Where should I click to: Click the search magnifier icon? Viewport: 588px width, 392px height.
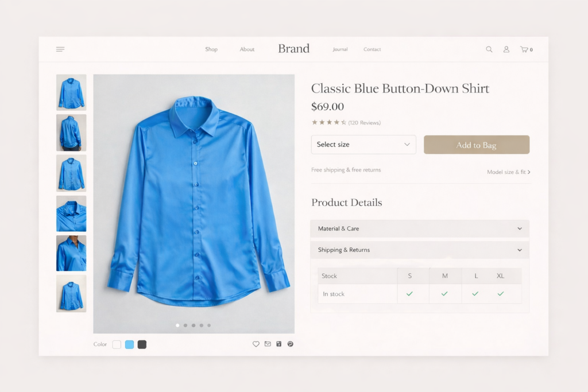[489, 49]
